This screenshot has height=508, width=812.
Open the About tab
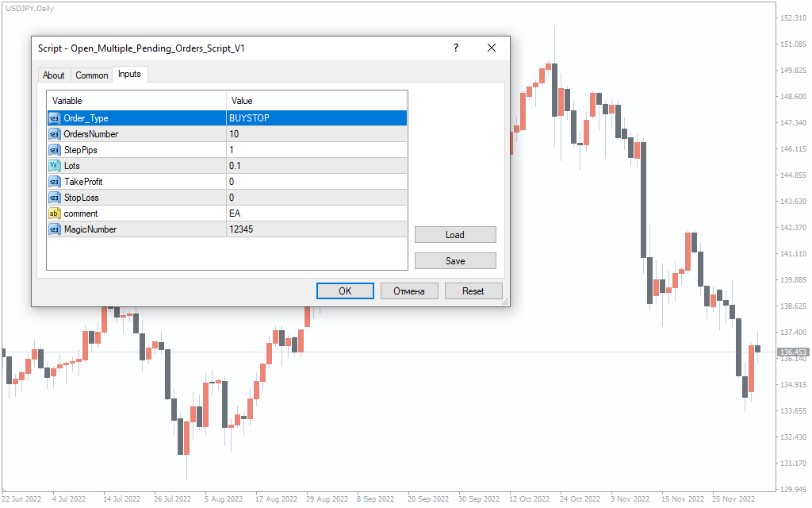pyautogui.click(x=54, y=75)
